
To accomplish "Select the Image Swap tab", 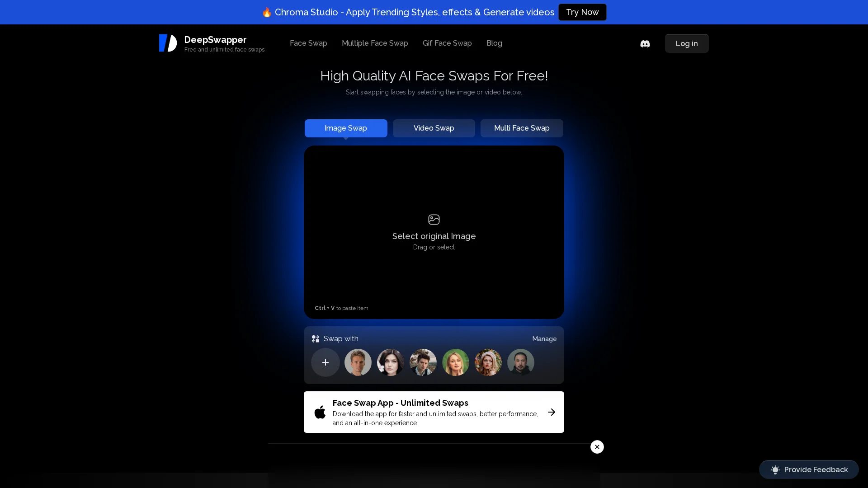I will point(345,128).
